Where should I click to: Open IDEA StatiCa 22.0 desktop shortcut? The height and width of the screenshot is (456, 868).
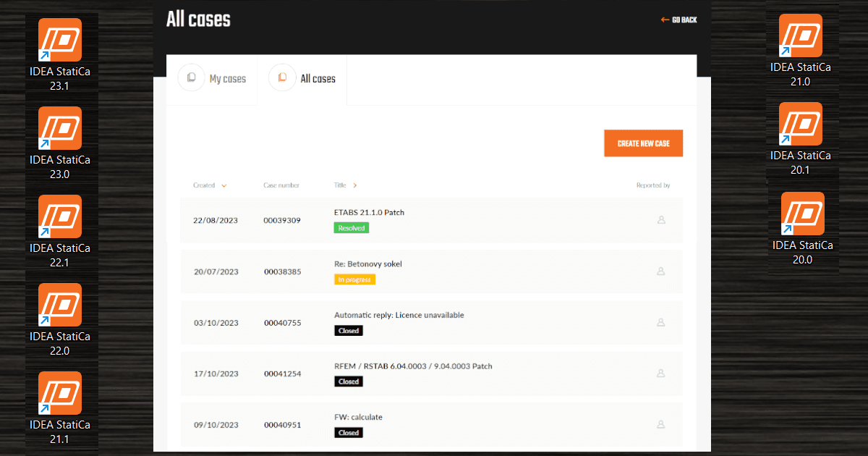(60, 320)
